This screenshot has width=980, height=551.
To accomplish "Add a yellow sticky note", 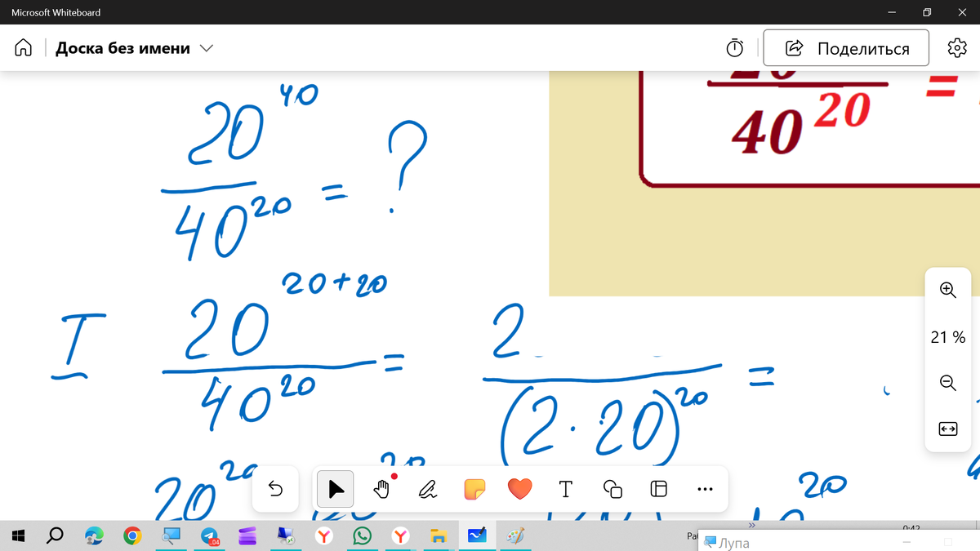I will (474, 489).
